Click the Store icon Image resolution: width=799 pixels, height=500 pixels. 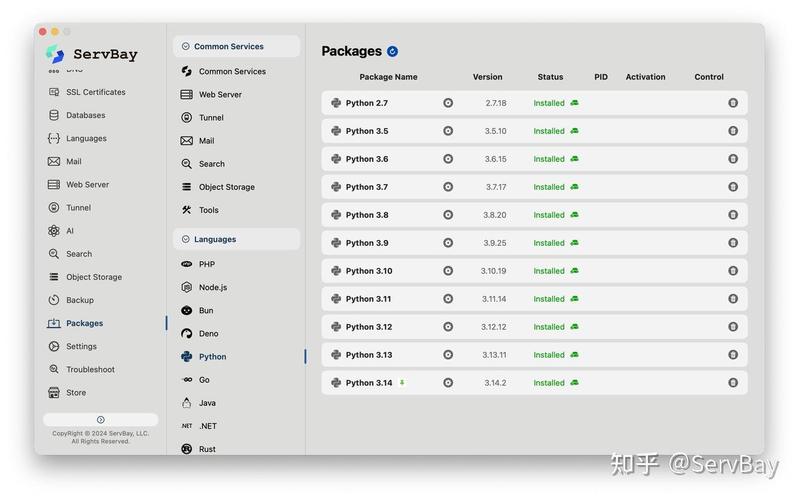pyautogui.click(x=54, y=392)
